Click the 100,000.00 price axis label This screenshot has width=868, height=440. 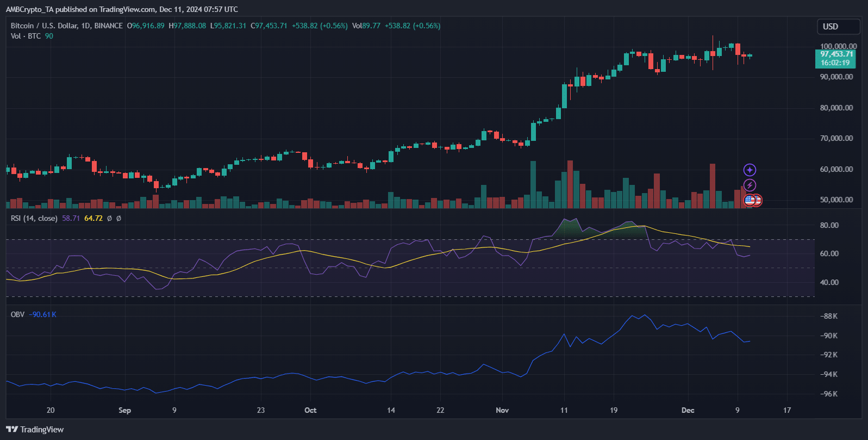point(838,46)
